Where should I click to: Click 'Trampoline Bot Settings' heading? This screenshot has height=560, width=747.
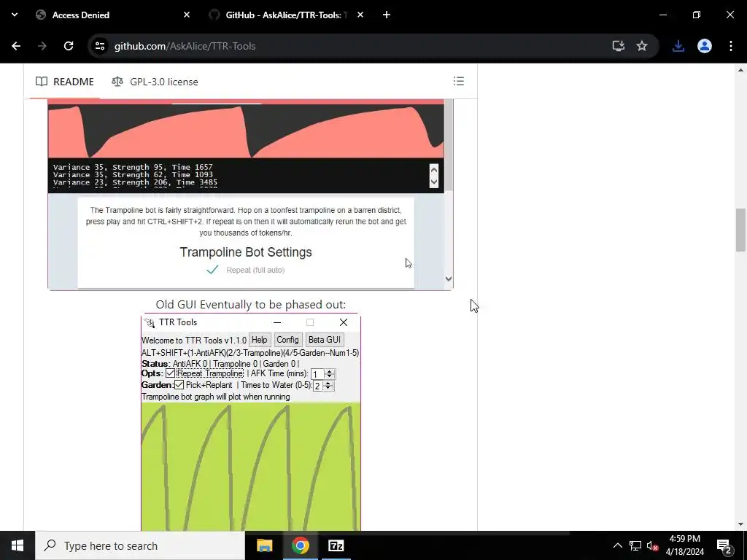(x=246, y=252)
